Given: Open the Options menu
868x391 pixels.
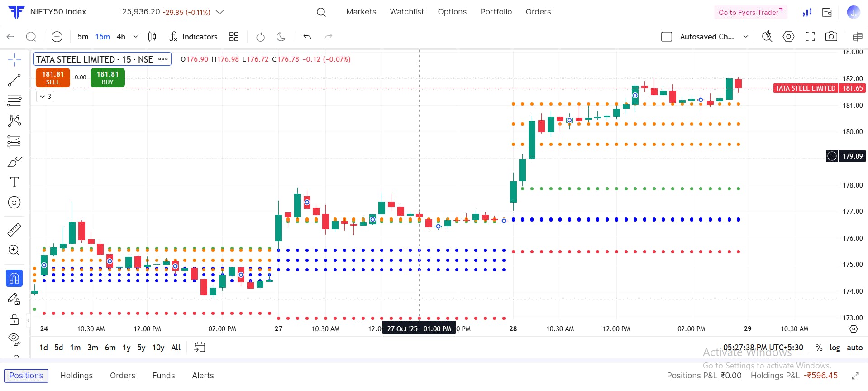Looking at the screenshot, I should 452,12.
